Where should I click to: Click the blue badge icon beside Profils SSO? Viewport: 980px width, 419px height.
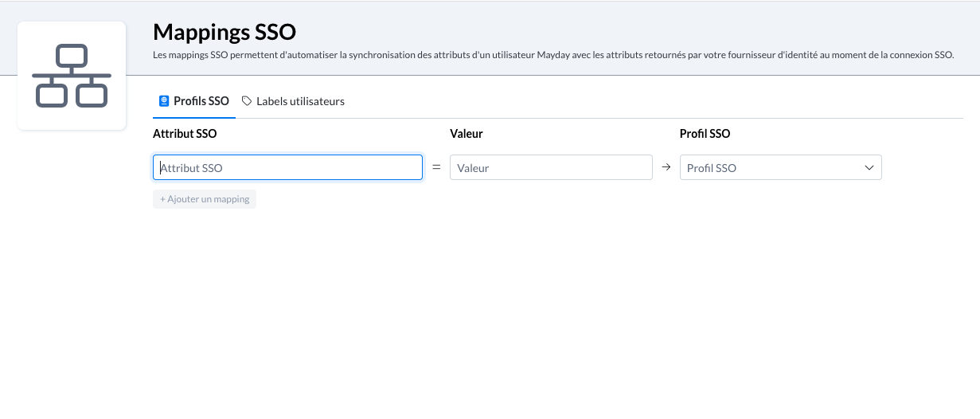point(164,101)
